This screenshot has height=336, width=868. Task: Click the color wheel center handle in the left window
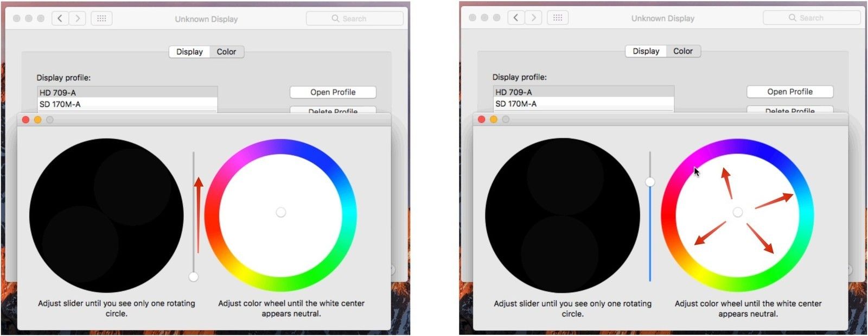280,212
